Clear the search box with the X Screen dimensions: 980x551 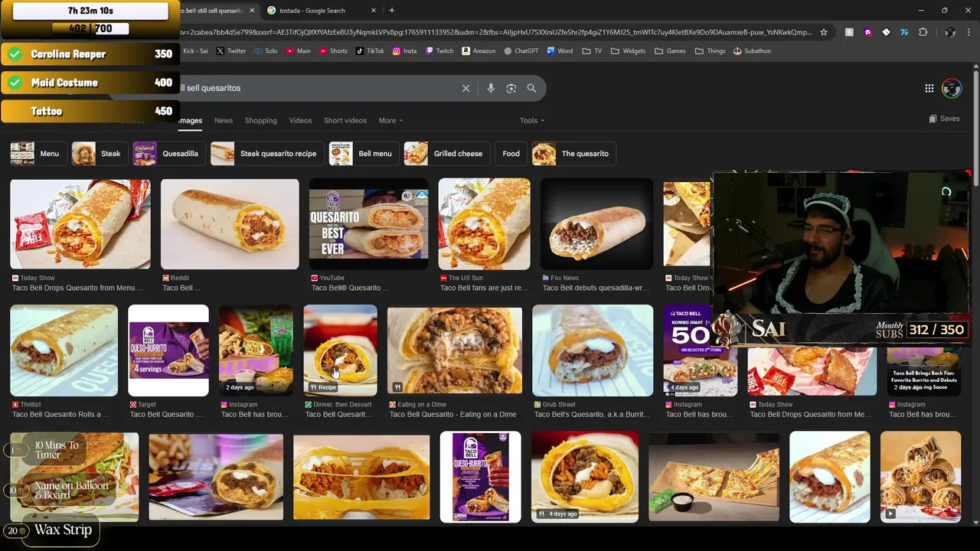click(465, 88)
